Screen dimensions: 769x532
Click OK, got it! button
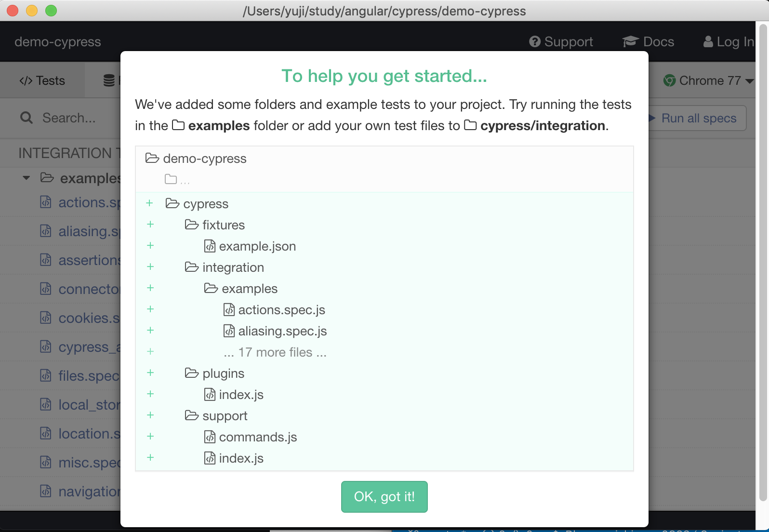pyautogui.click(x=384, y=497)
